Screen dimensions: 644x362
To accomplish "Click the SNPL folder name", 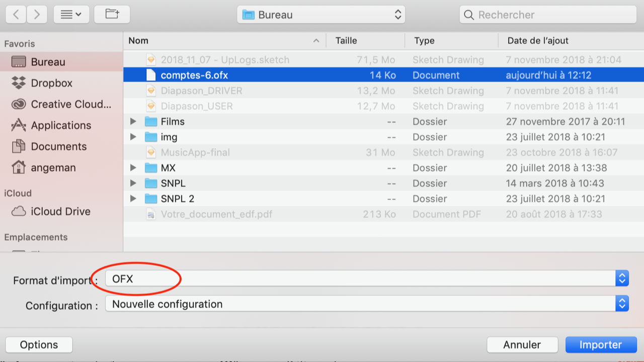I will (x=173, y=183).
